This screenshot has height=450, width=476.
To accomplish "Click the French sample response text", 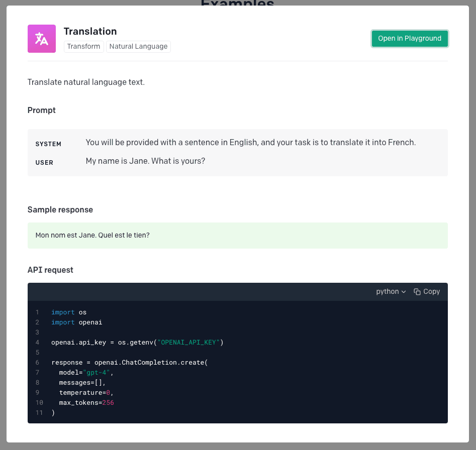I will 92,235.
